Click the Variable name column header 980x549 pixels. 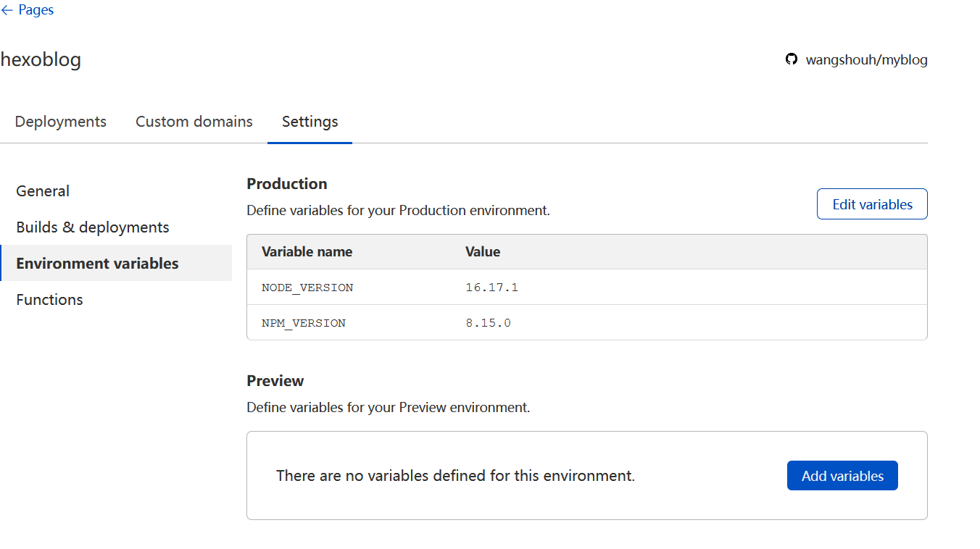[307, 251]
